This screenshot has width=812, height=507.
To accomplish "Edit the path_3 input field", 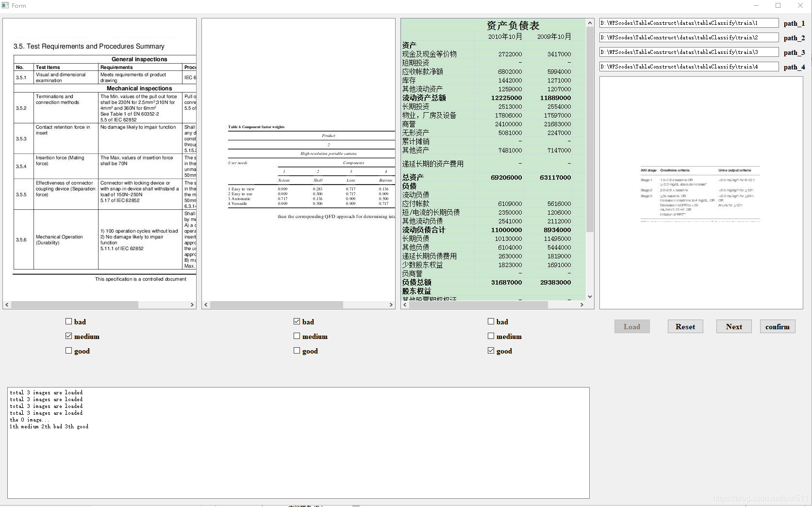I will [x=688, y=51].
